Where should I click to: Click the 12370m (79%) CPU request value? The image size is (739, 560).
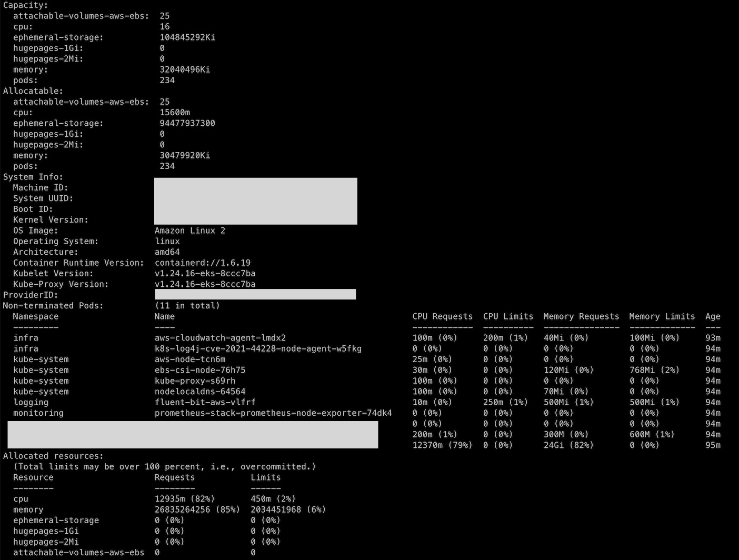(x=442, y=445)
